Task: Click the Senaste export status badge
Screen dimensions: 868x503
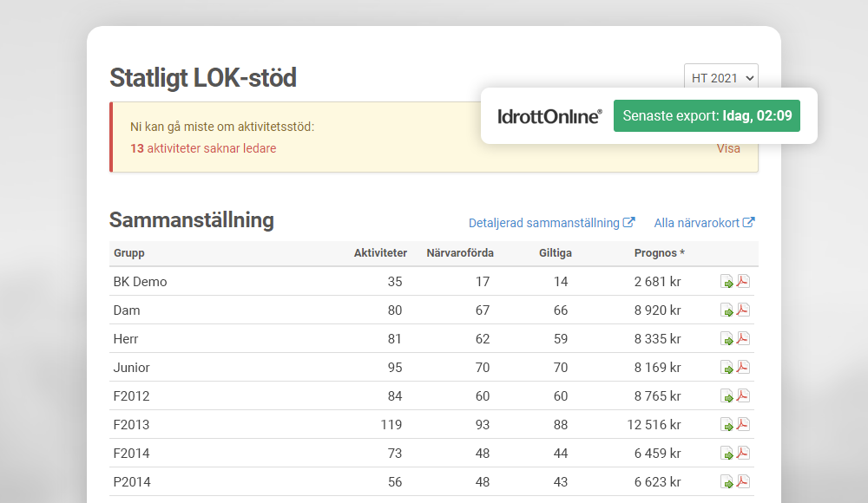Action: coord(707,115)
